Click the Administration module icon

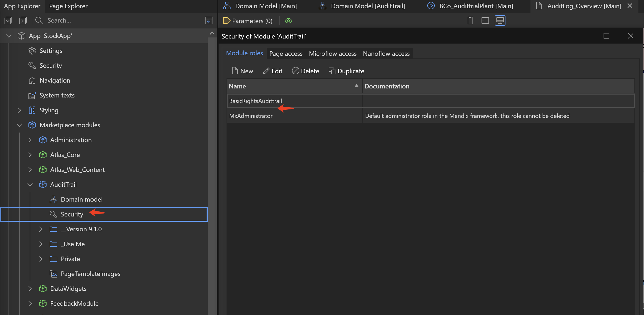click(x=43, y=140)
